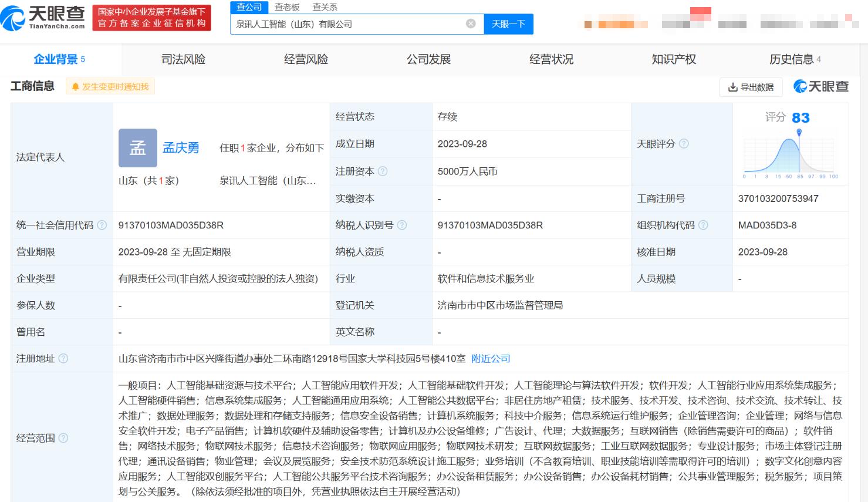Image resolution: width=868 pixels, height=502 pixels.
Task: Click the 孟庆勇 name link
Action: pos(181,147)
